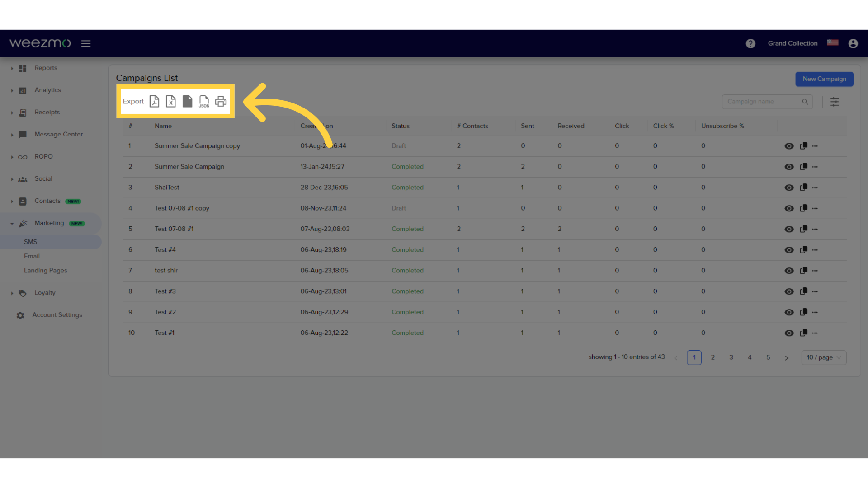
Task: View ShaiTest campaign via eye icon
Action: click(x=789, y=188)
